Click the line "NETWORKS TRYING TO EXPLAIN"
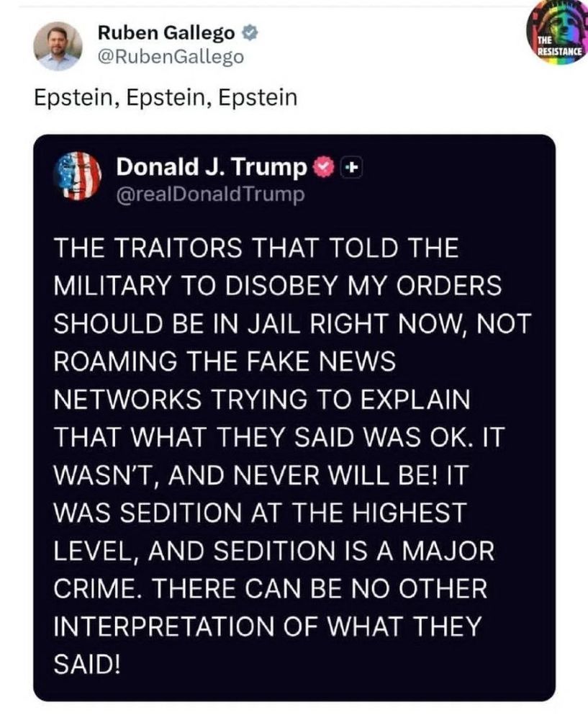Image resolution: width=588 pixels, height=720 pixels. (262, 399)
